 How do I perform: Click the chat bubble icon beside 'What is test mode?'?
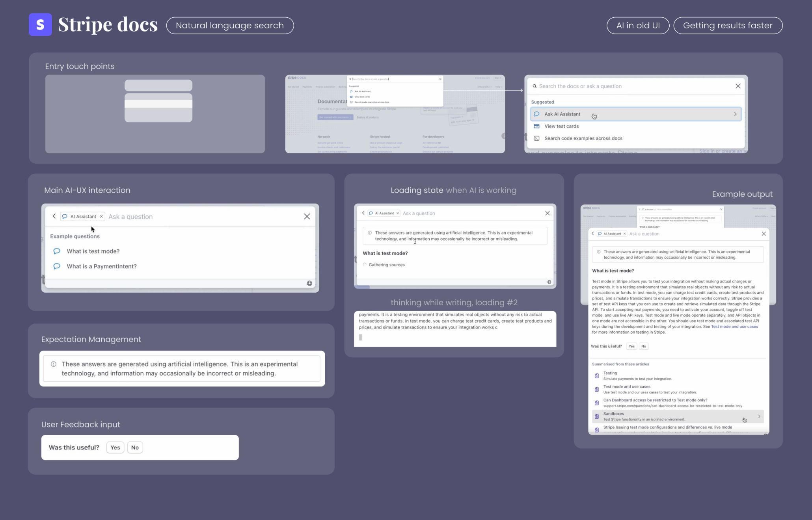57,251
